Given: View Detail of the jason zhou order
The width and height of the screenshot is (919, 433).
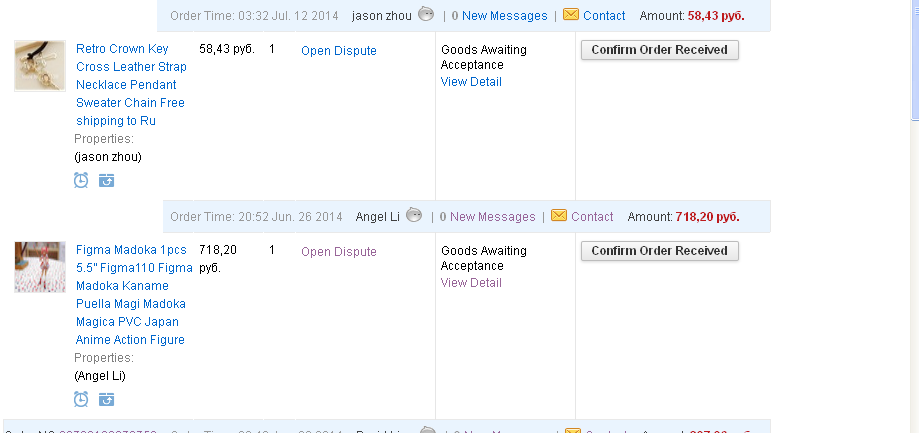Looking at the screenshot, I should tap(471, 82).
